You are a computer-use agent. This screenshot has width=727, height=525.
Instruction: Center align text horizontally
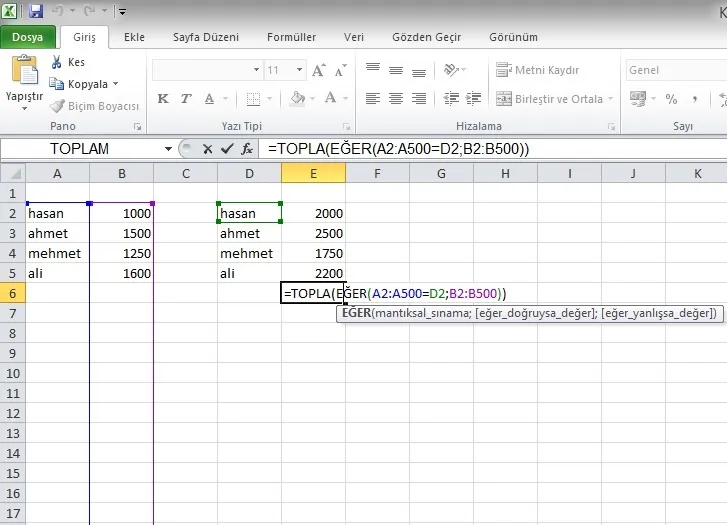pyautogui.click(x=396, y=99)
